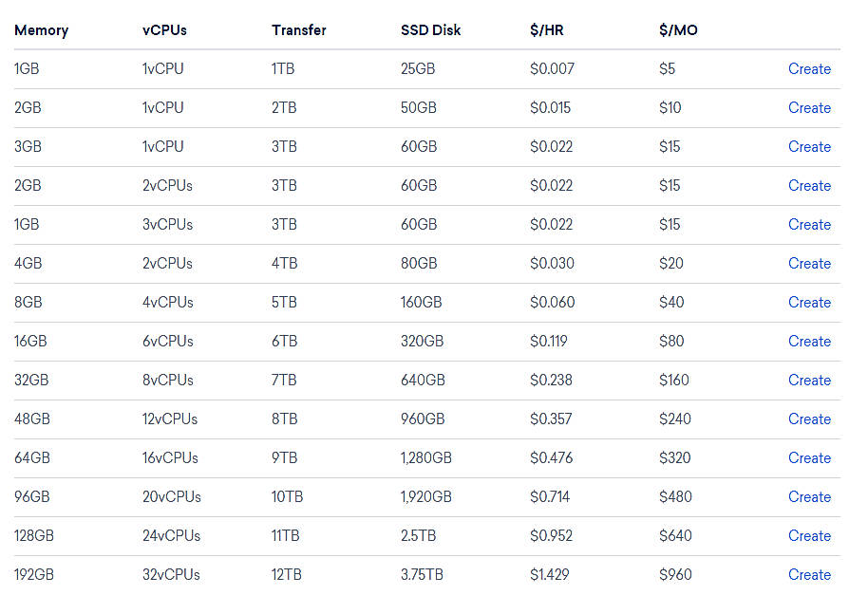Click the vCPUs column header

tap(163, 29)
